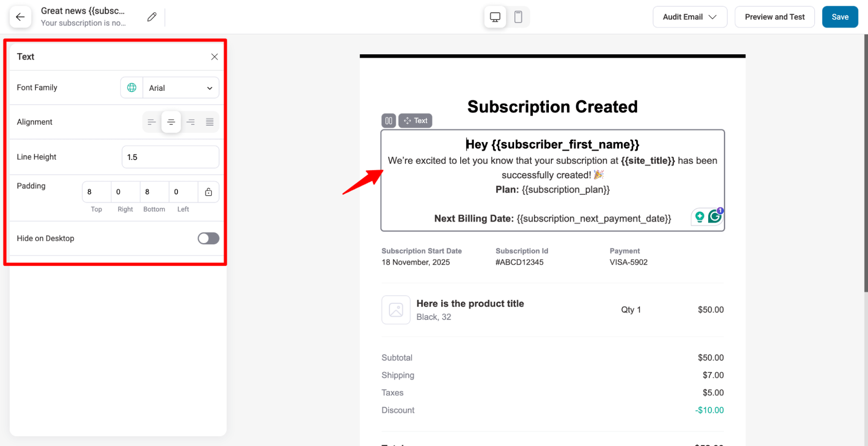
Task: Open the Font Family globe language icon
Action: (132, 87)
